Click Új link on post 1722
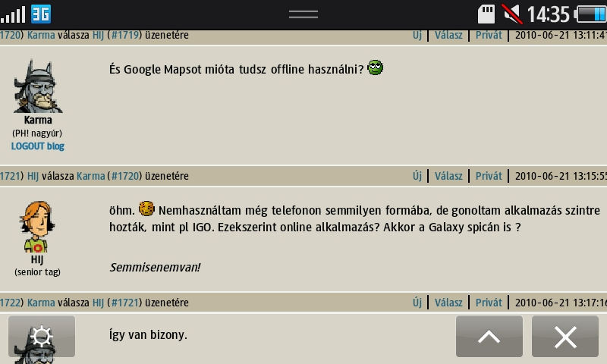This screenshot has height=364, width=607. coord(417,303)
